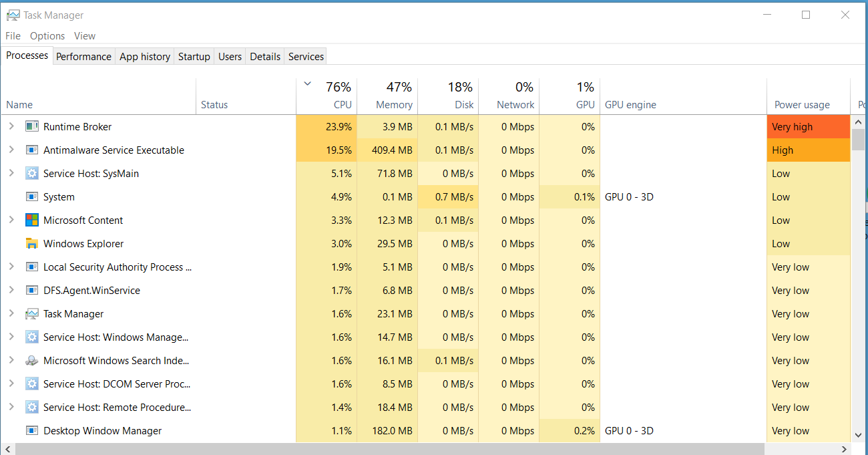The height and width of the screenshot is (455, 868).
Task: Sort by the Name column header
Action: click(x=99, y=96)
